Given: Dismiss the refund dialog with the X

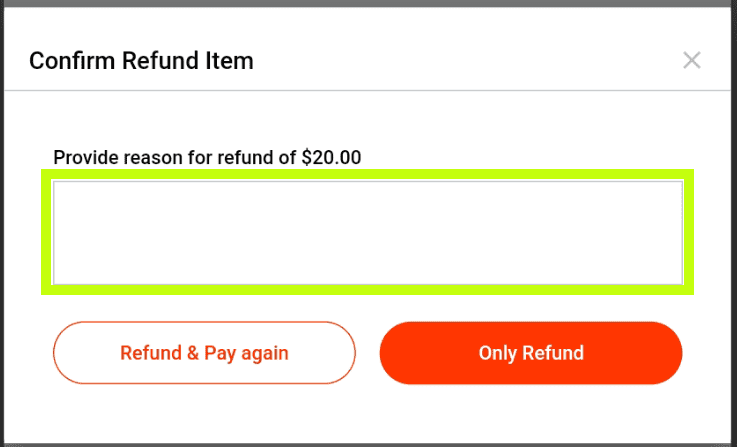Looking at the screenshot, I should coord(691,60).
